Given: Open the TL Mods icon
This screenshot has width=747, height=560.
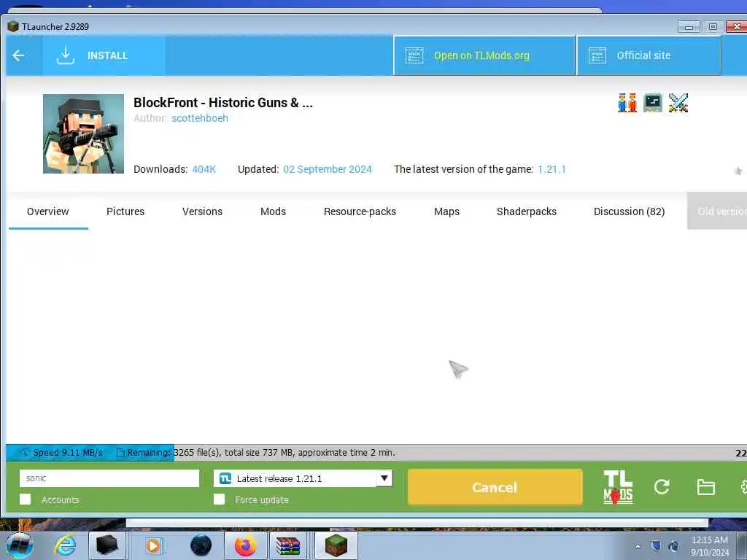Looking at the screenshot, I should click(x=618, y=487).
